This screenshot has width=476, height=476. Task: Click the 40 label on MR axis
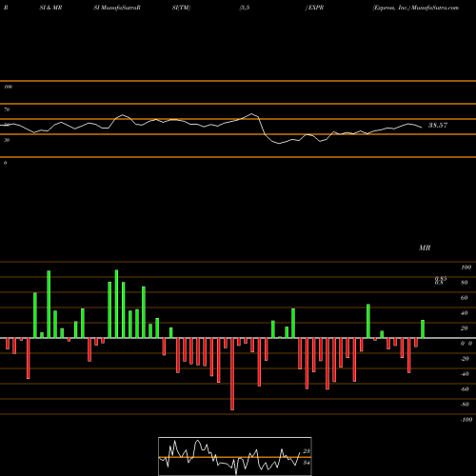pos(465,313)
